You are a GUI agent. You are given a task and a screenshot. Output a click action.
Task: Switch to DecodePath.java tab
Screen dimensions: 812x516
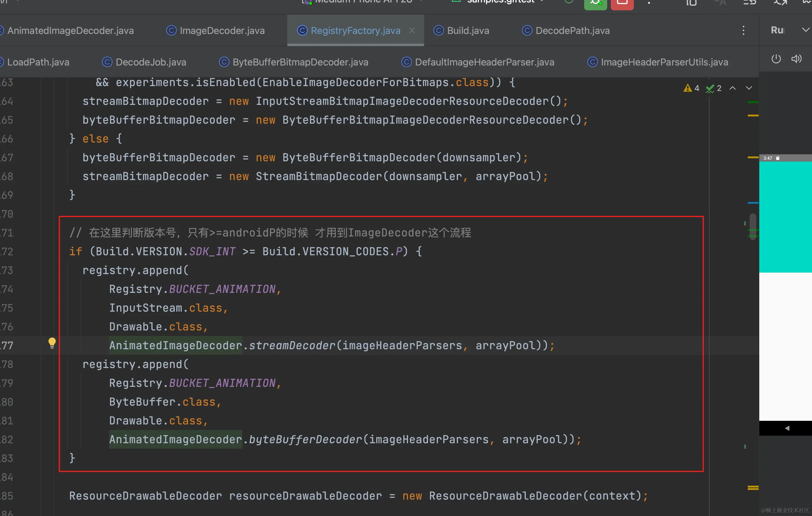pyautogui.click(x=572, y=31)
